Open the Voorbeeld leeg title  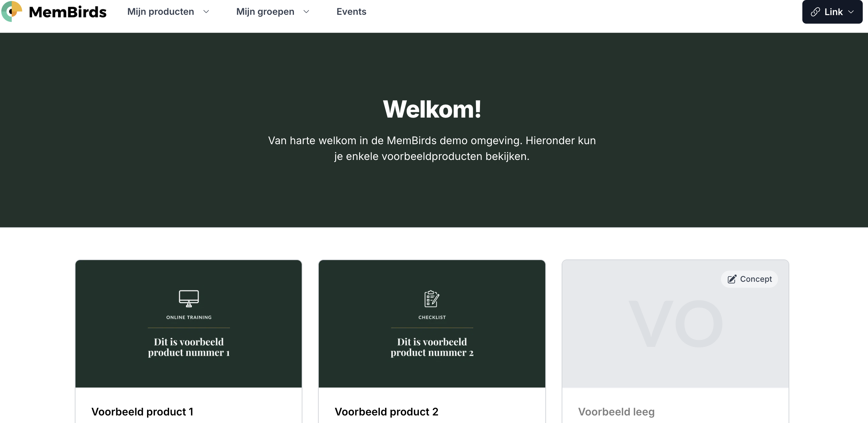616,412
